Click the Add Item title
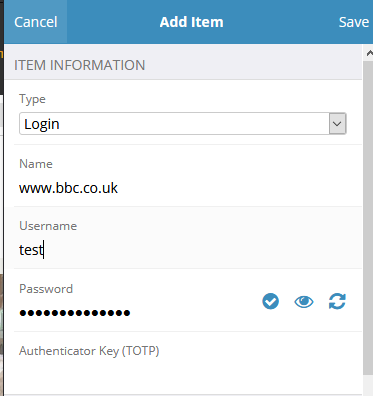This screenshot has width=373, height=396. point(192,22)
